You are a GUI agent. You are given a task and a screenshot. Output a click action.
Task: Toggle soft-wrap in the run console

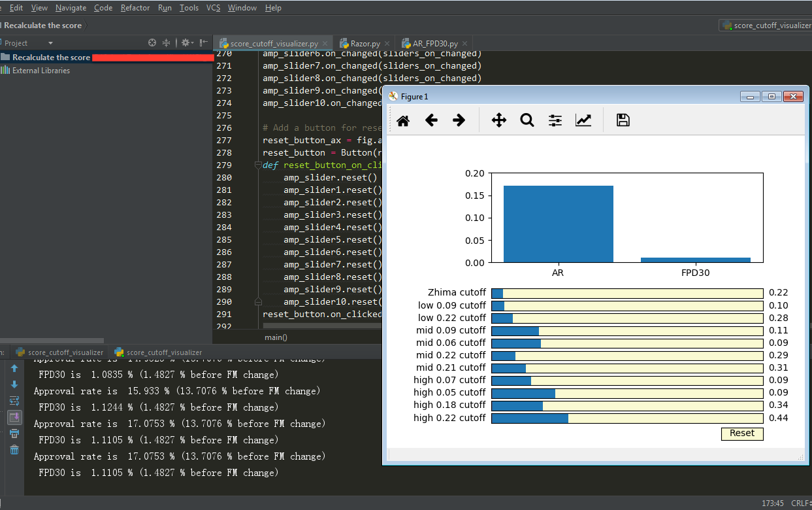pyautogui.click(x=14, y=401)
